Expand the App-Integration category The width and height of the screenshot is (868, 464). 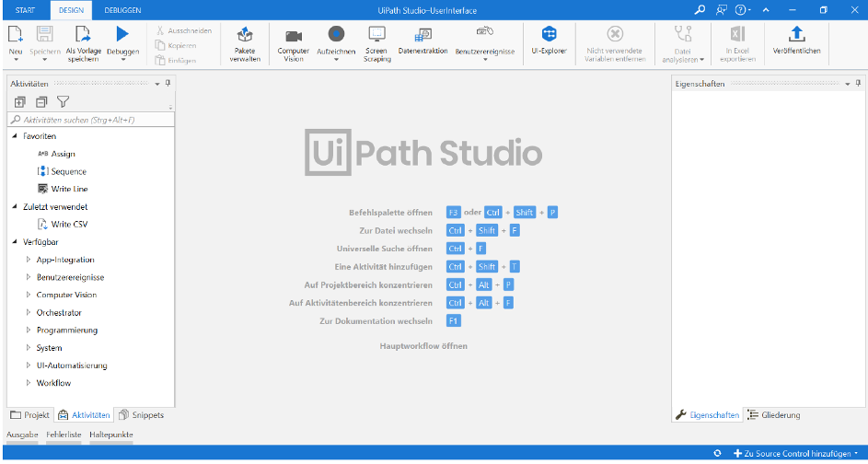pos(29,260)
